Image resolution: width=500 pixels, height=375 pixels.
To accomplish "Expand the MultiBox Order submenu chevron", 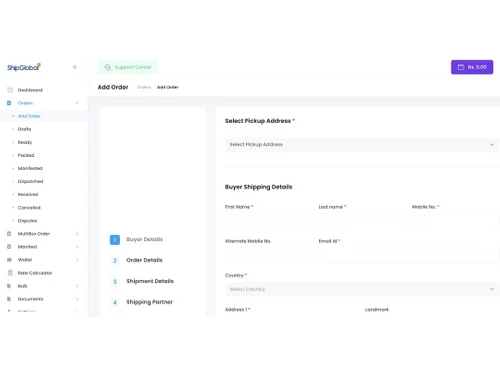I will pos(77,234).
